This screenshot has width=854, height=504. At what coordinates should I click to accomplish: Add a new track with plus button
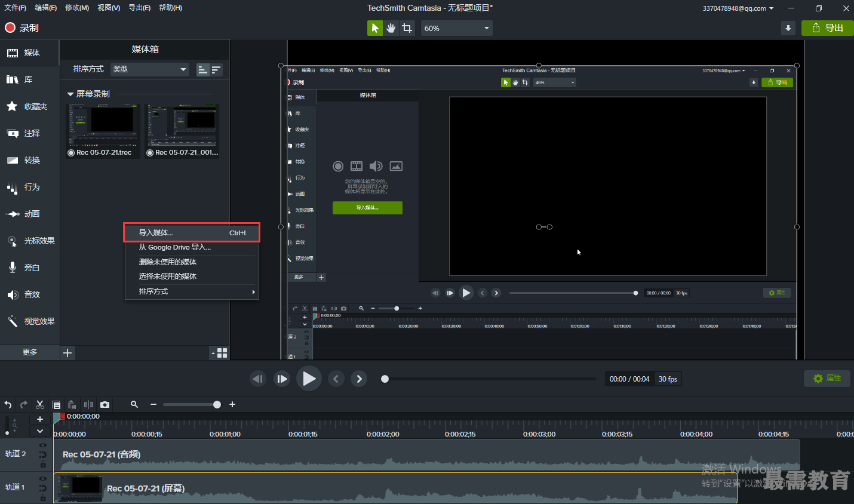(x=40, y=419)
